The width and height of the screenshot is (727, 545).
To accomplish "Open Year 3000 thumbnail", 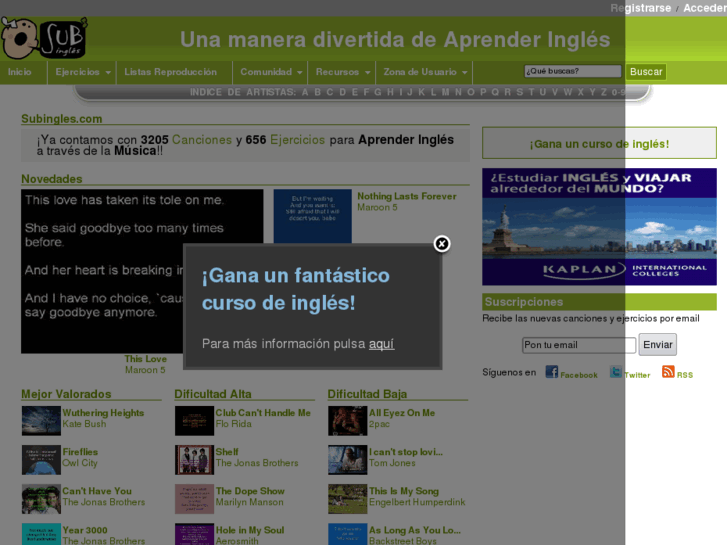I will click(x=41, y=534).
